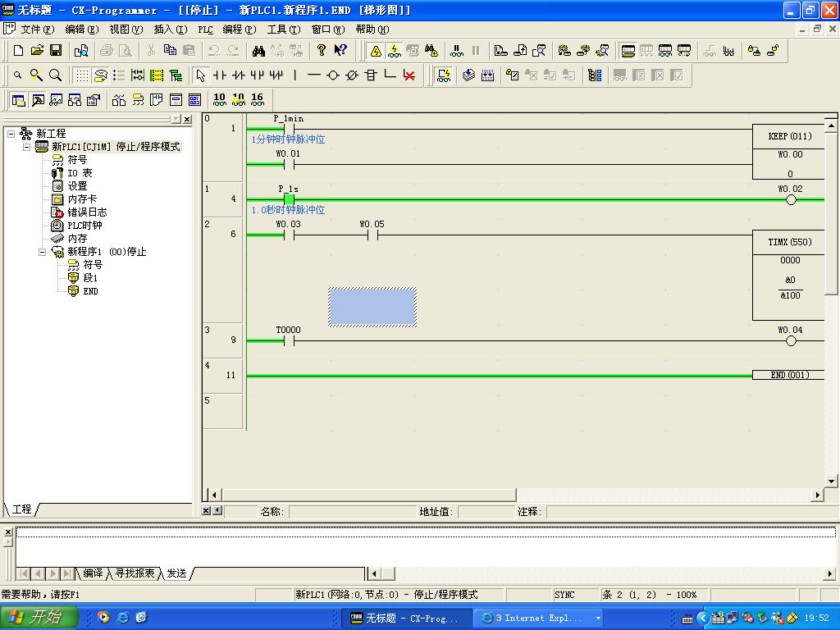
Task: Click the 名称 input field
Action: [352, 512]
